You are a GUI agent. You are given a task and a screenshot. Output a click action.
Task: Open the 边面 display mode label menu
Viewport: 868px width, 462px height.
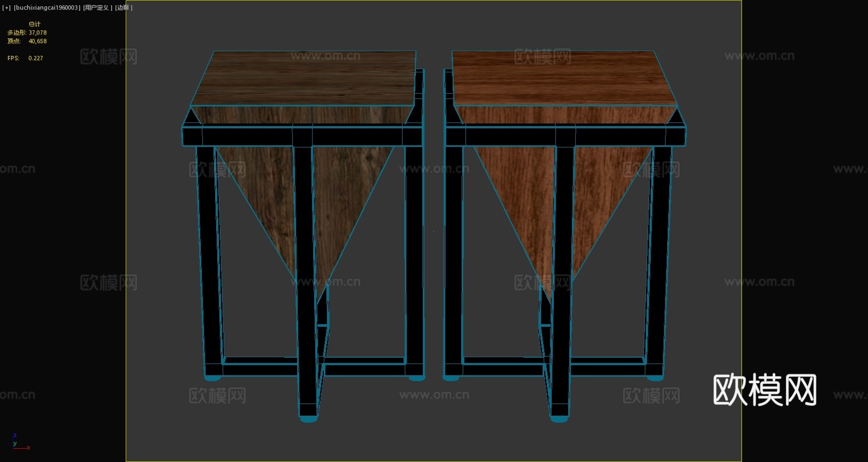pyautogui.click(x=124, y=7)
